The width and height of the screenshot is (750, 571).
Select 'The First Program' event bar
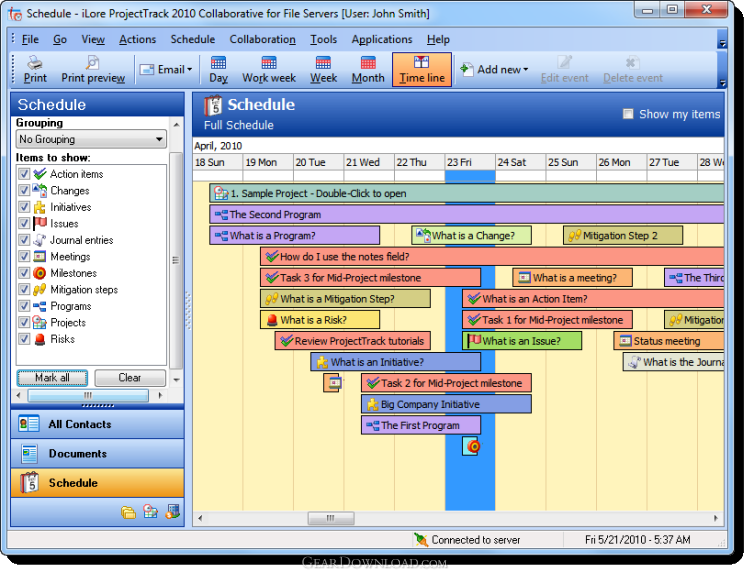(x=421, y=425)
